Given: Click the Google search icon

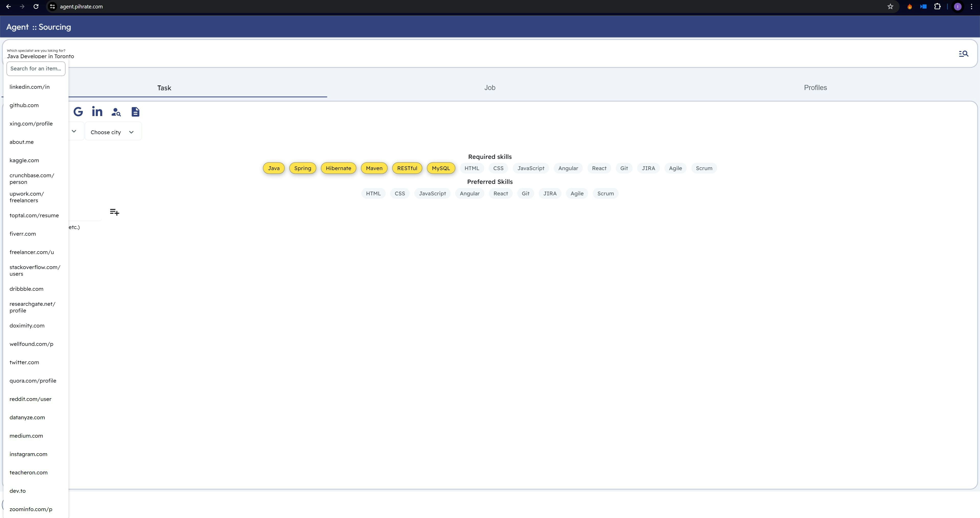Looking at the screenshot, I should pyautogui.click(x=78, y=112).
